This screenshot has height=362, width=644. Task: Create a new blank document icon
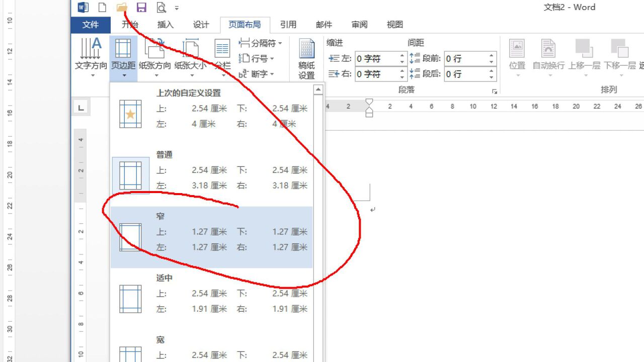pos(102,7)
